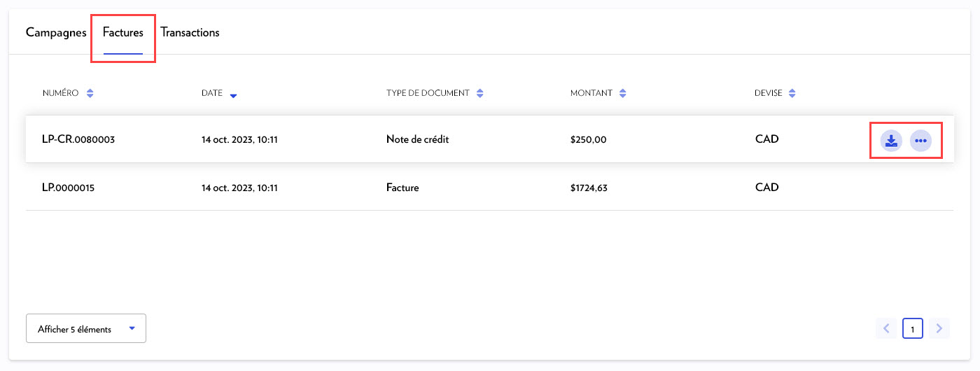
Task: Select page 1 in pagination
Action: [913, 328]
